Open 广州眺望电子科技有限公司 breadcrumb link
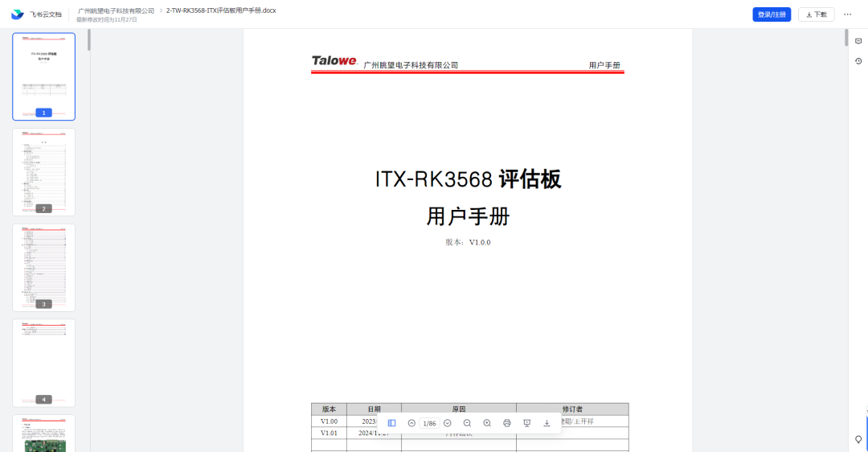Screen dimensions: 868x452 tap(117, 10)
